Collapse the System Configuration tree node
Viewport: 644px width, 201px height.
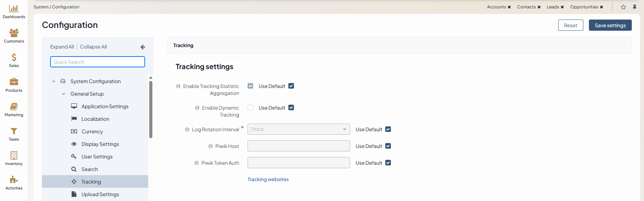54,81
